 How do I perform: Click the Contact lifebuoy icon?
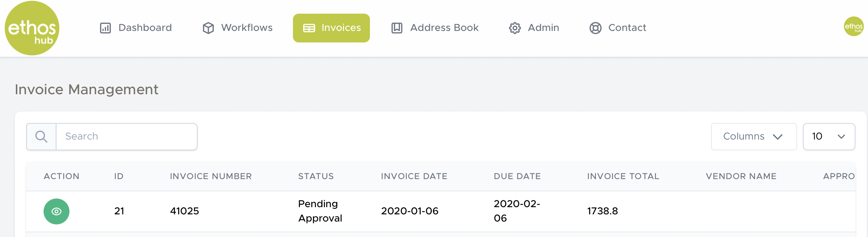596,28
